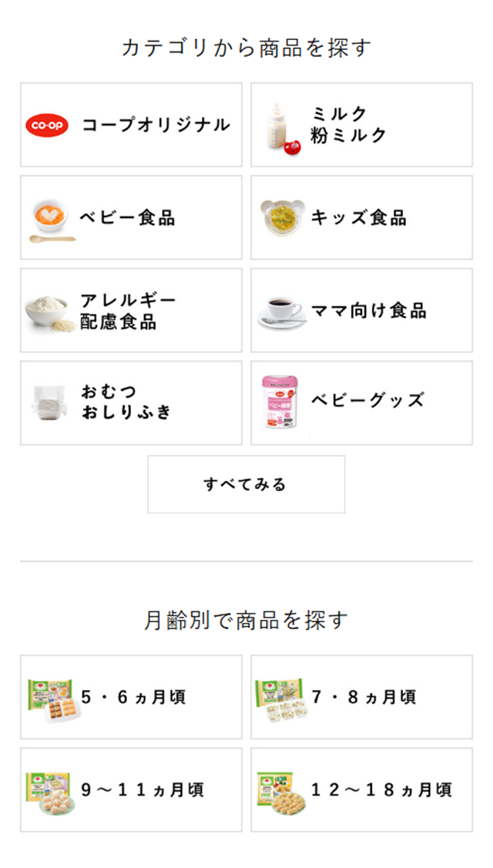Click the pink baby goods canister icon
Screen dimensions: 493x868
point(280,403)
